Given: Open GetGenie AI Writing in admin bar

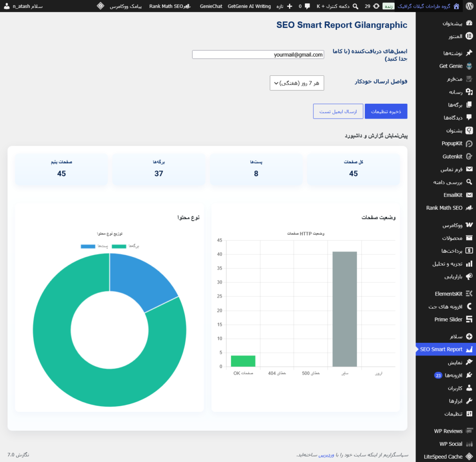Looking at the screenshot, I should pyautogui.click(x=249, y=6).
